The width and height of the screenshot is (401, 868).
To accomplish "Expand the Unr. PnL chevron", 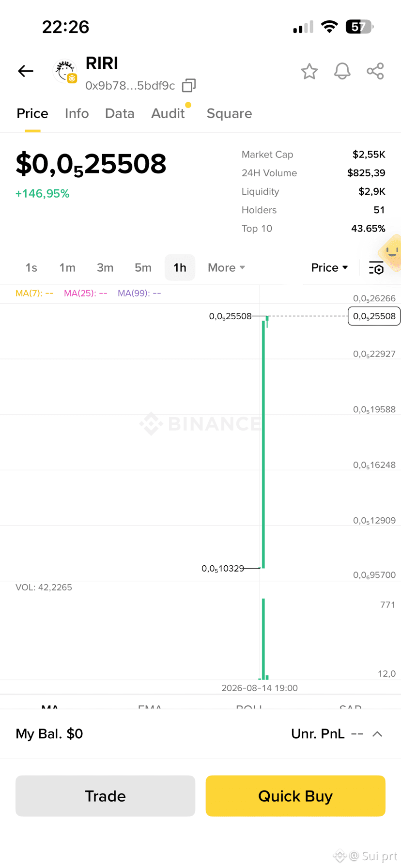I will pyautogui.click(x=377, y=734).
